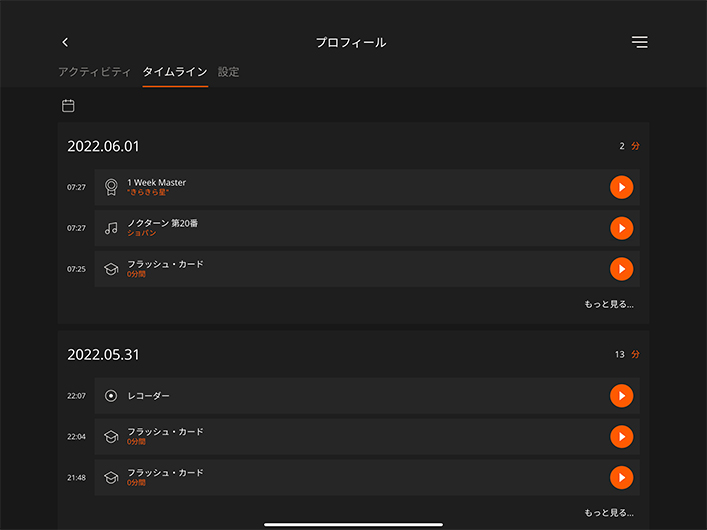Viewport: 707px width, 530px height.
Task: Click the music note icon for ノクターン 第20番
Action: pyautogui.click(x=111, y=228)
